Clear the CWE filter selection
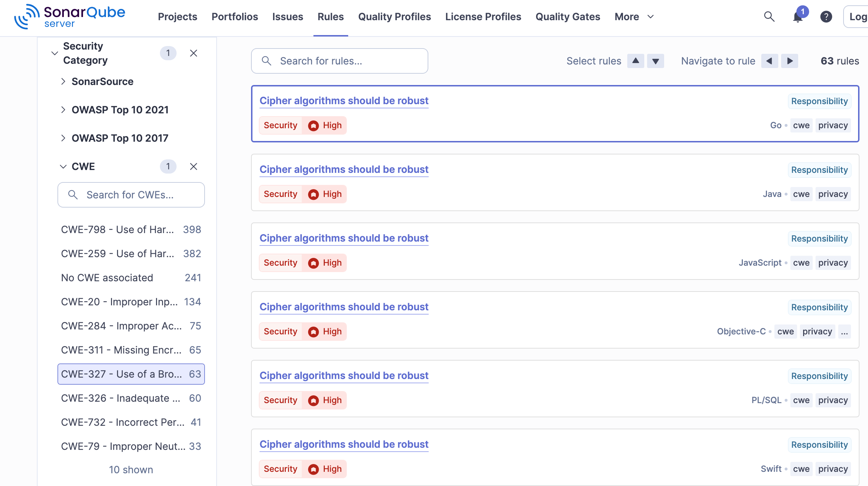Screen dimensions: 868x486 (x=194, y=166)
